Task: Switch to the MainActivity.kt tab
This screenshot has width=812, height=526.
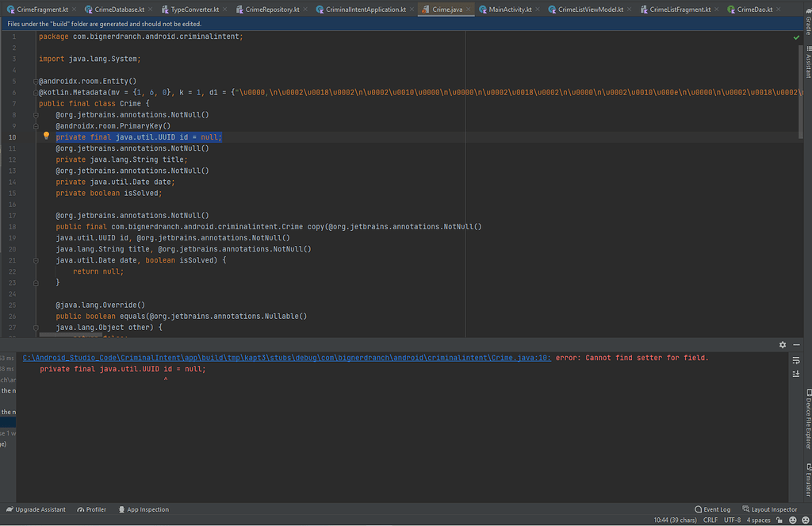Action: tap(509, 10)
